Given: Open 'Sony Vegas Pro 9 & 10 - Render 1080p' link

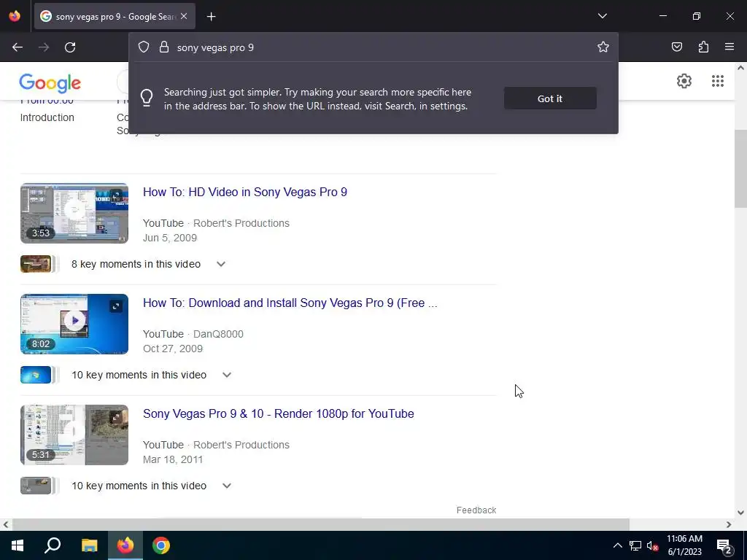Looking at the screenshot, I should [x=278, y=414].
